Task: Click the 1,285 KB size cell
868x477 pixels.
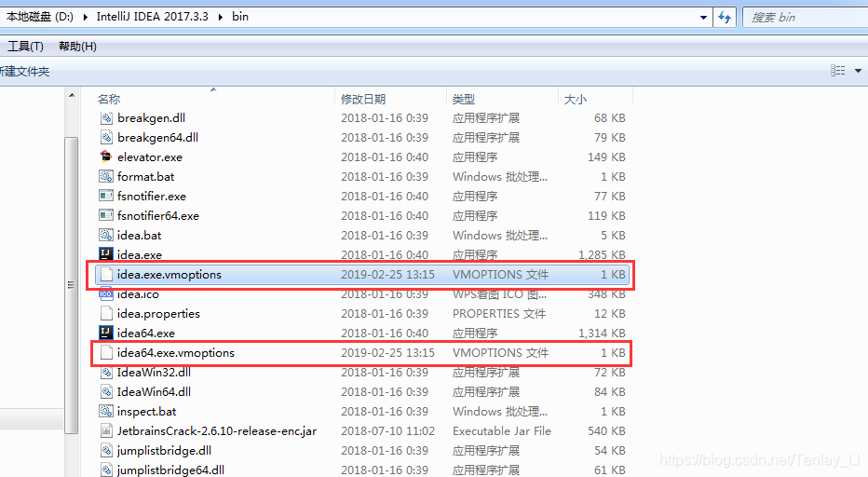Action: 602,255
